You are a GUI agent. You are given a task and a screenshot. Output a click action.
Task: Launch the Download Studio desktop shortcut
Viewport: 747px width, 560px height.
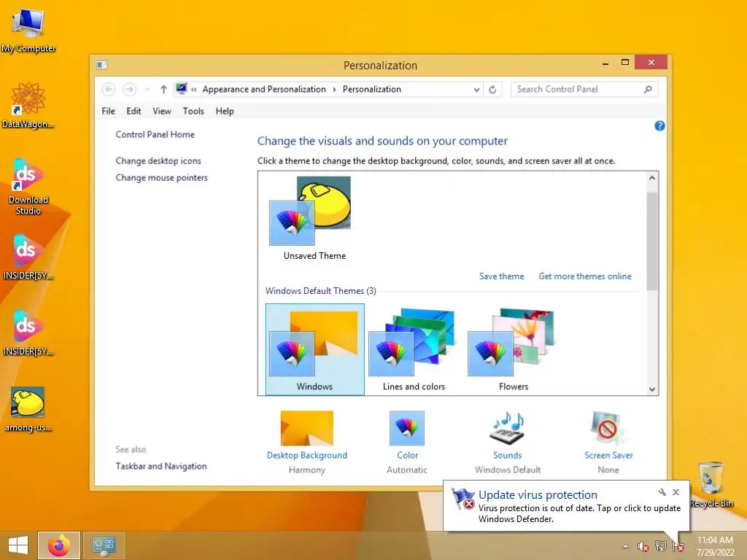point(28,187)
